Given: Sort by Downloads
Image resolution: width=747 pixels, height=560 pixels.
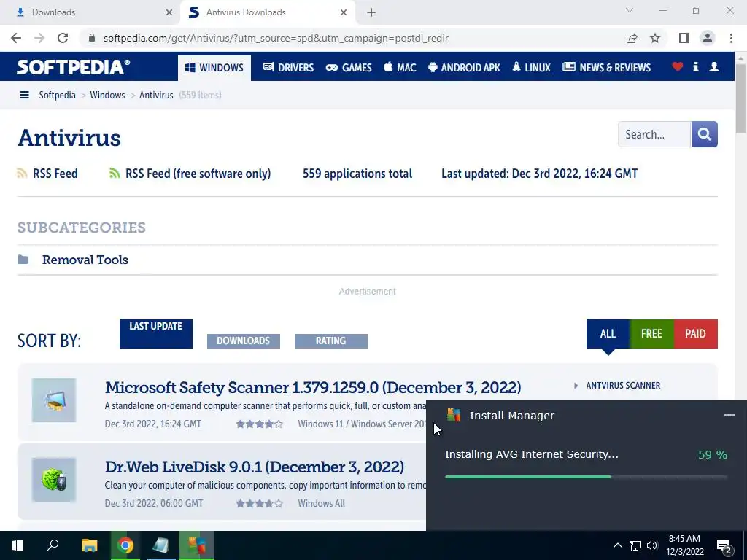Looking at the screenshot, I should pos(244,341).
